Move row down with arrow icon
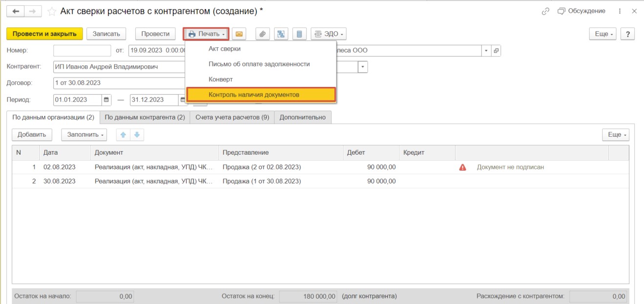 tap(137, 135)
